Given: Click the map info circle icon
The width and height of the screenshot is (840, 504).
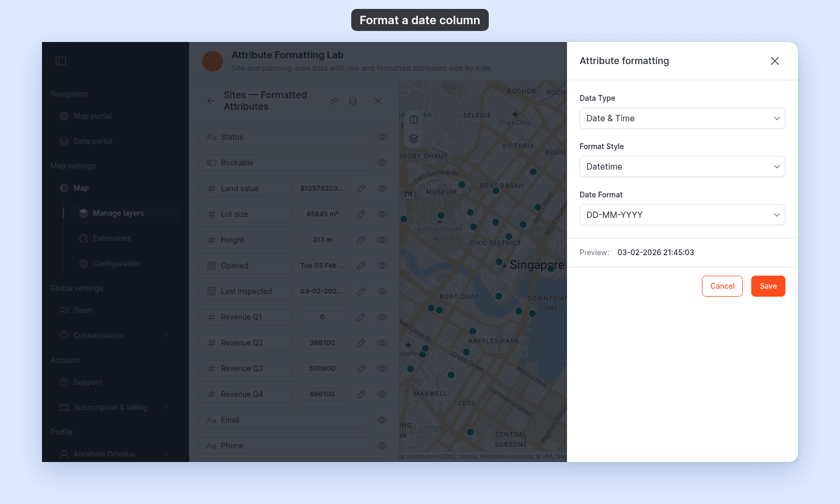Looking at the screenshot, I should (x=414, y=120).
